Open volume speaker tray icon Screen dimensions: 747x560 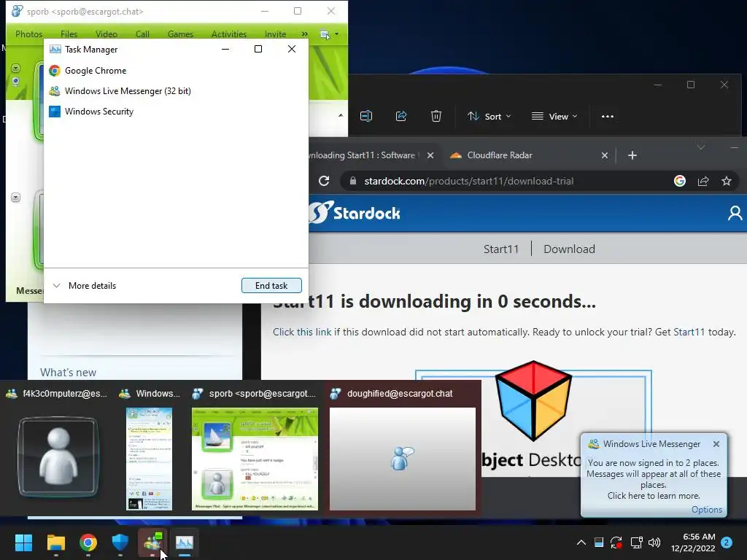pyautogui.click(x=654, y=542)
